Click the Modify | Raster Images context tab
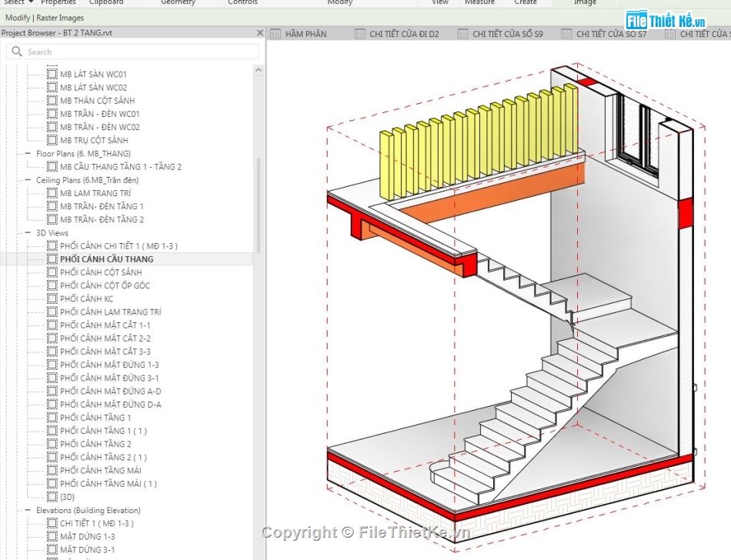Viewport: 731px width, 560px height. pos(45,18)
